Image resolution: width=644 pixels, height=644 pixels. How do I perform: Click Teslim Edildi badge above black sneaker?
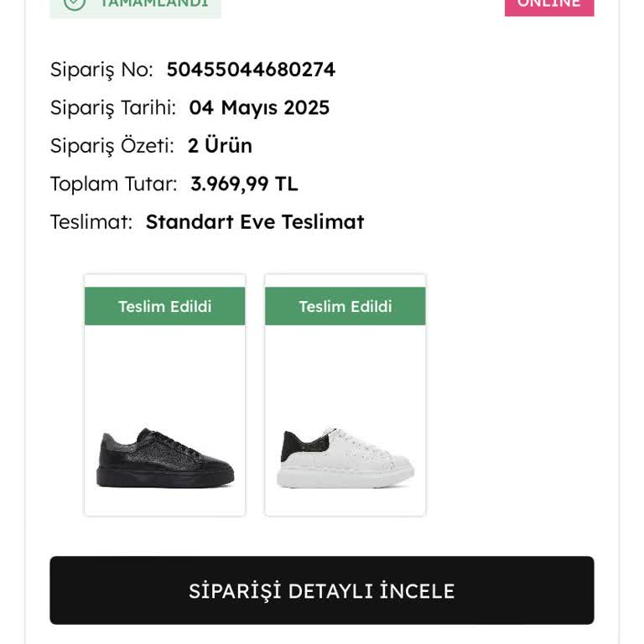coord(164,306)
